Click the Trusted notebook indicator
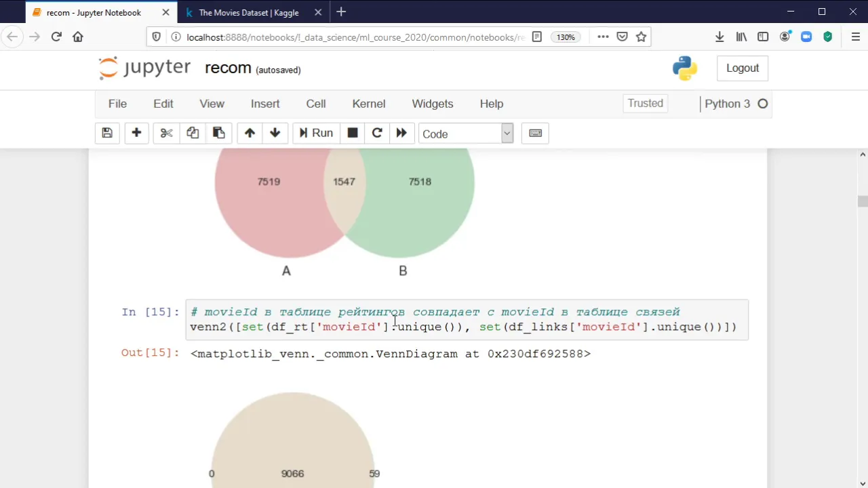 646,103
